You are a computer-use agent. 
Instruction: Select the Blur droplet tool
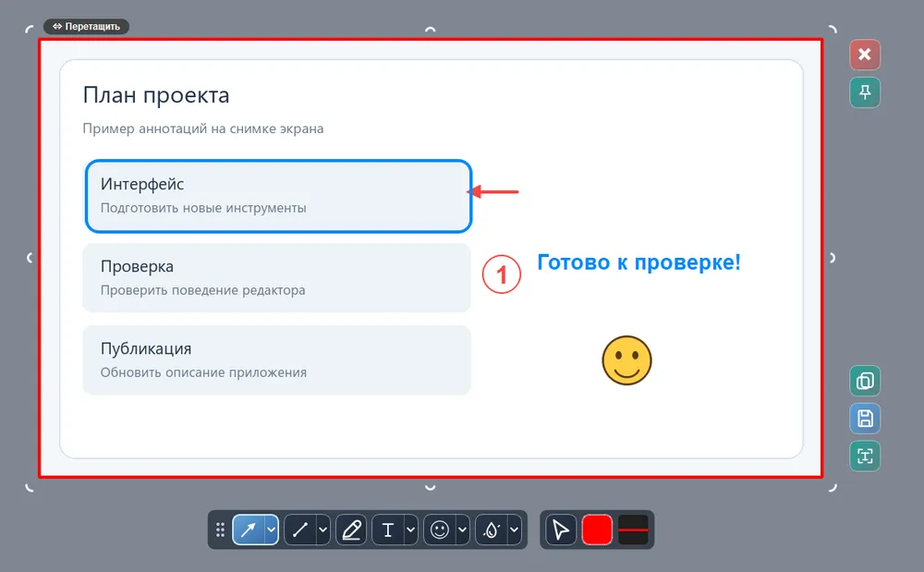[492, 529]
